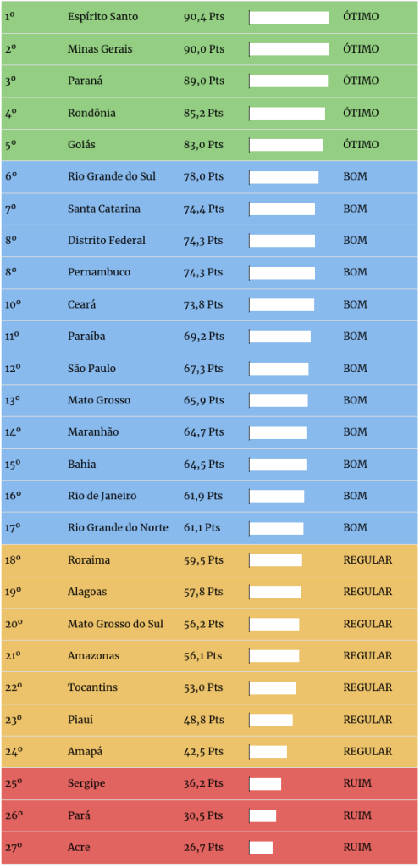Click the REGULAR label beside Roraima
The width and height of the screenshot is (420, 868).
pos(367,560)
